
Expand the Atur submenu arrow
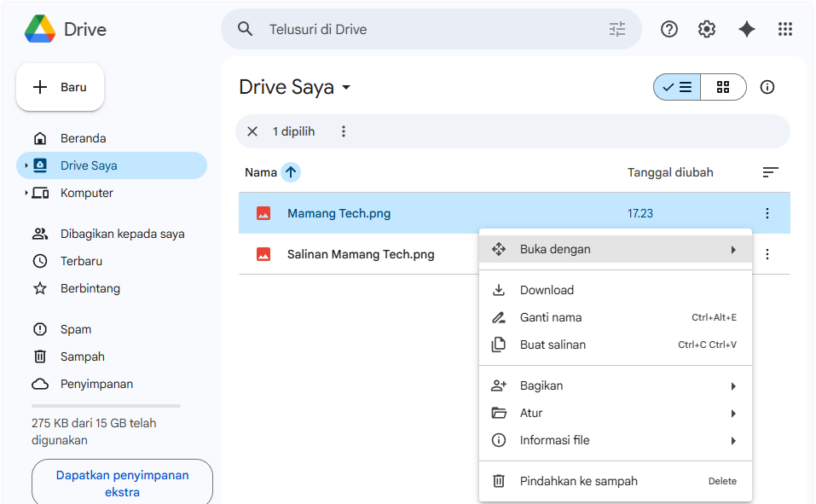pos(733,414)
